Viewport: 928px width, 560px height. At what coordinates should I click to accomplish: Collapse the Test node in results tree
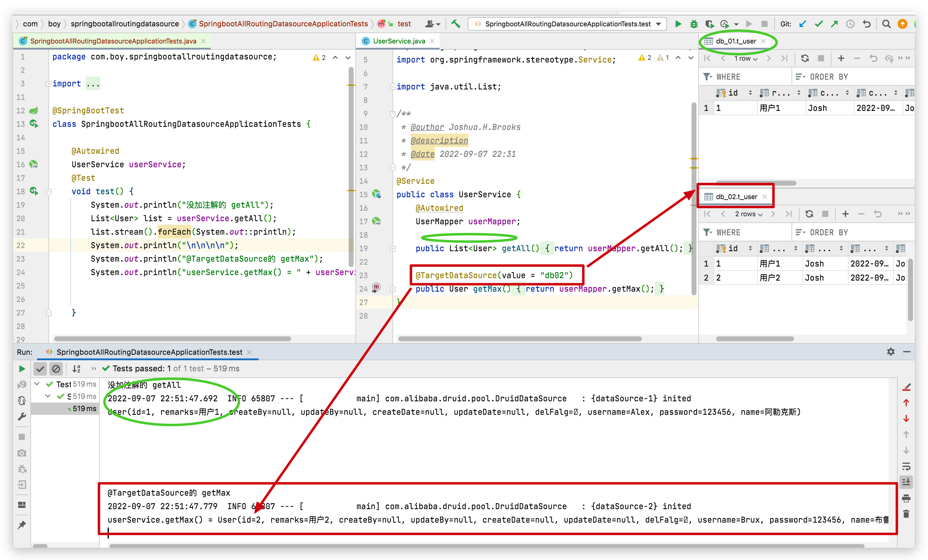tap(37, 384)
